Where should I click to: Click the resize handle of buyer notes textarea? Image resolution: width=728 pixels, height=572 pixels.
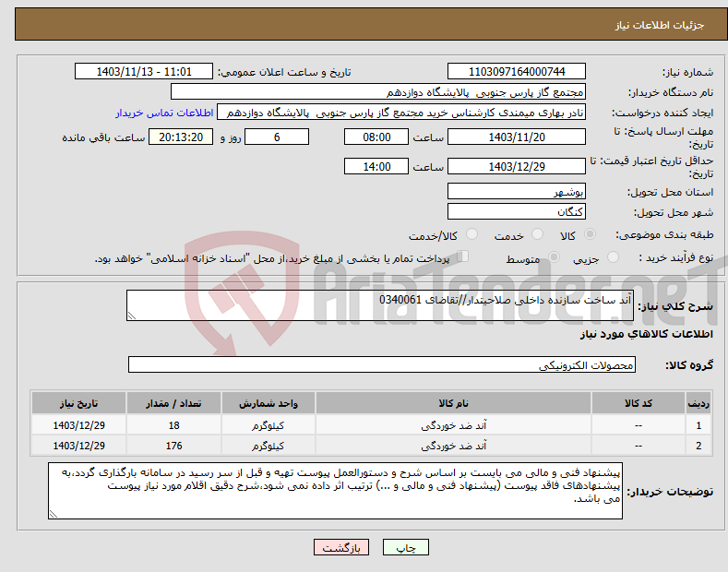[54, 514]
